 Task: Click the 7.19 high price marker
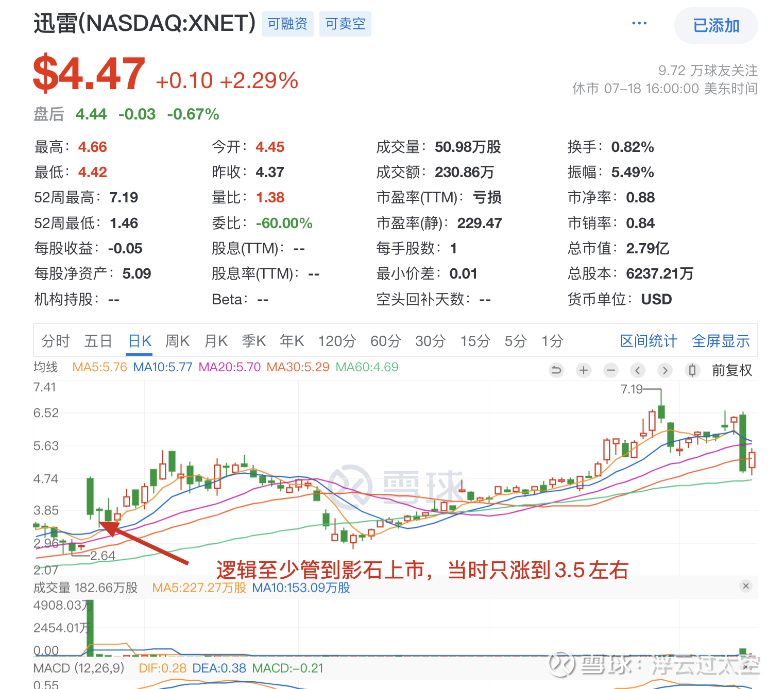pyautogui.click(x=632, y=389)
